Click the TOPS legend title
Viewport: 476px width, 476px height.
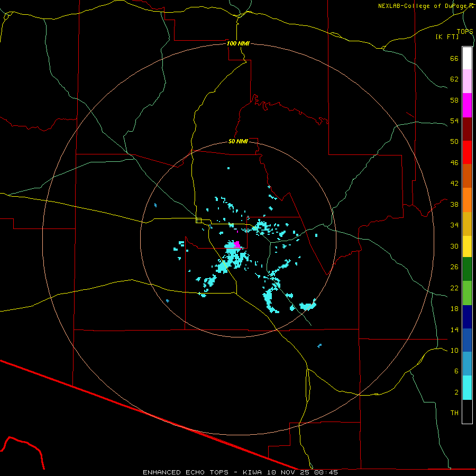[465, 31]
